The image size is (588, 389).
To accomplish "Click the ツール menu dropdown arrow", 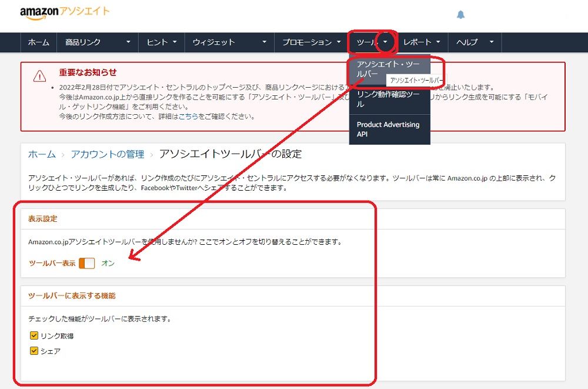I will coord(385,42).
